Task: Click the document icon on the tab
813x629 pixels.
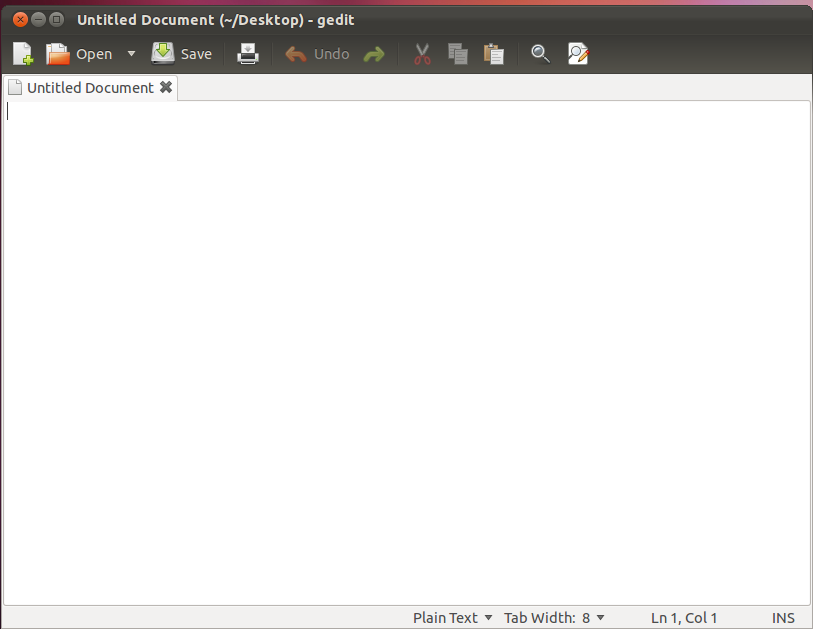Action: (x=15, y=88)
